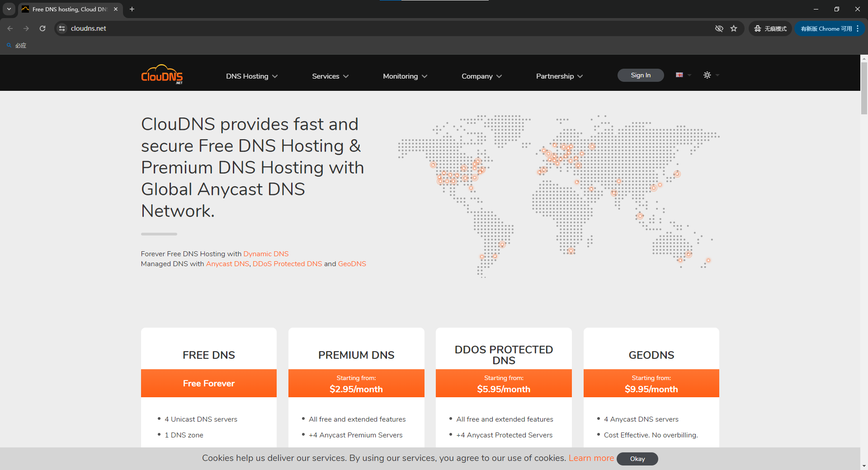Click the Sign In button
The height and width of the screenshot is (470, 868).
coord(641,75)
